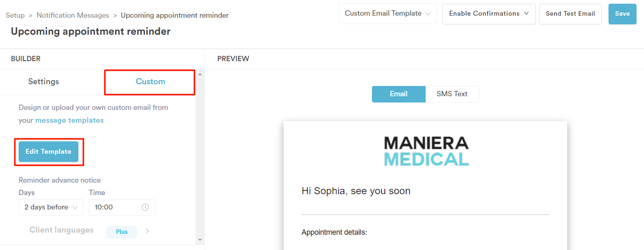
Task: Click the Edit Template button
Action: tap(48, 152)
